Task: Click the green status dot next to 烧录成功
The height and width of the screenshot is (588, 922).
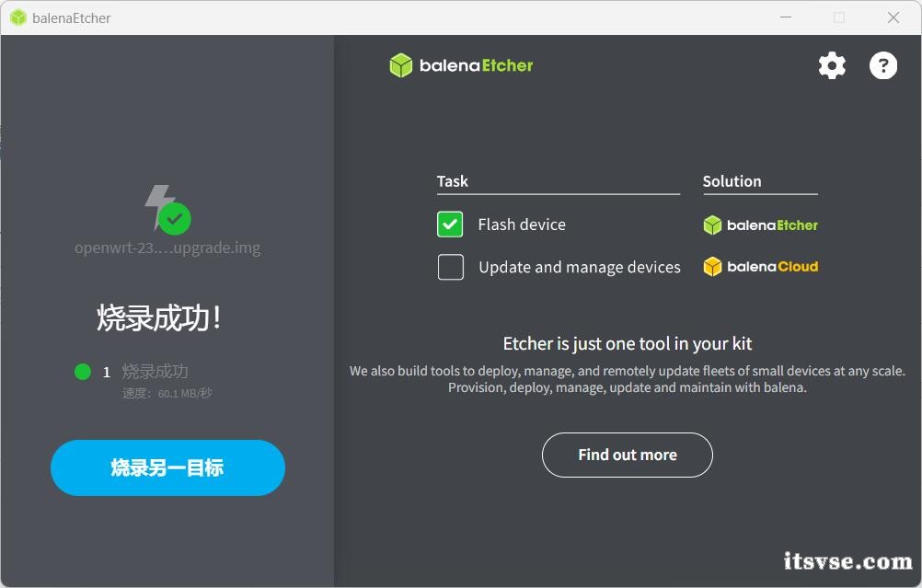Action: [x=83, y=372]
